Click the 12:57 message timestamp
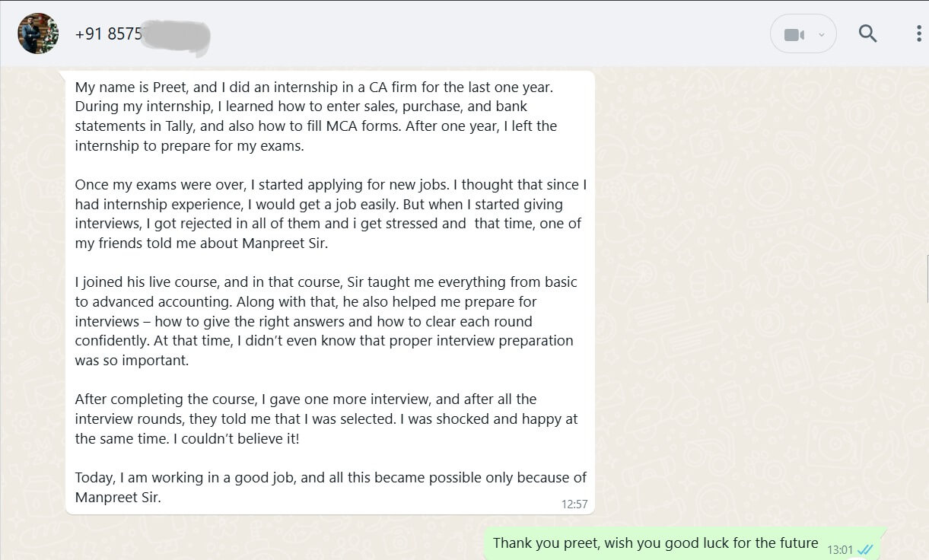The image size is (929, 560). point(574,504)
